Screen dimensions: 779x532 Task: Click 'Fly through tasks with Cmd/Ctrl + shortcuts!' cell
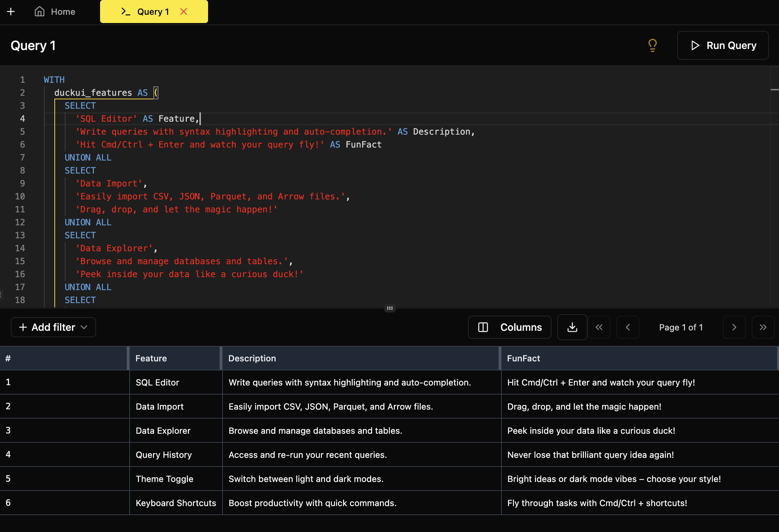pos(640,503)
